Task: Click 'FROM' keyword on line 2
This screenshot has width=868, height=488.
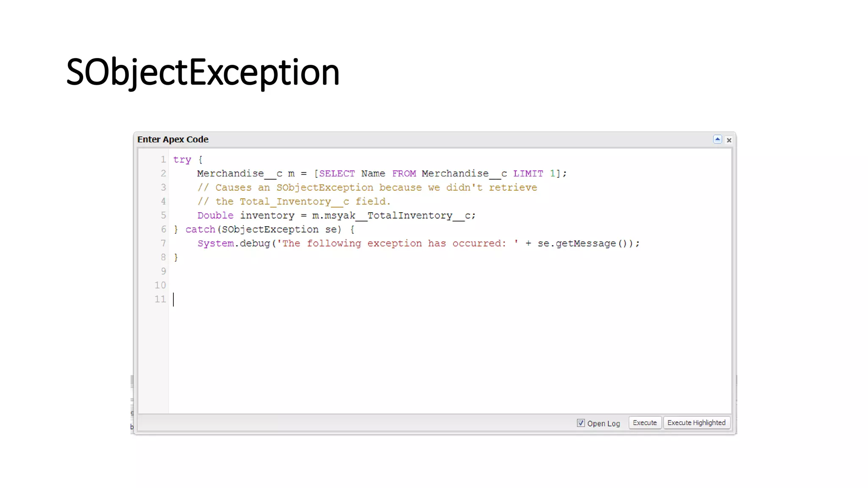Action: [404, 174]
